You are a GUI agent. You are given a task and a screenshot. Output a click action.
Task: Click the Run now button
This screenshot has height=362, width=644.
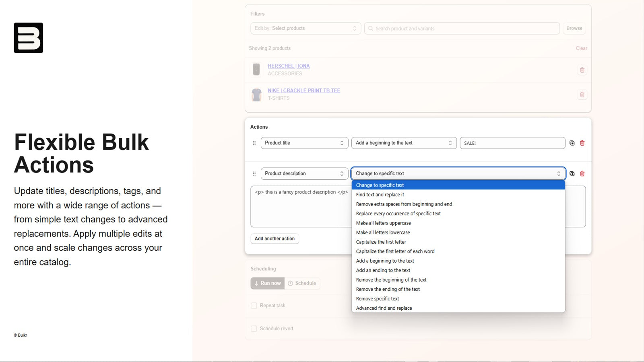pyautogui.click(x=267, y=283)
